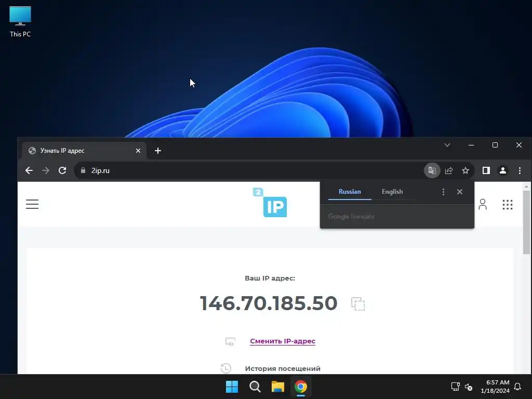
Task: Click change IP icon beside Сменить IP-адрес
Action: tap(230, 341)
